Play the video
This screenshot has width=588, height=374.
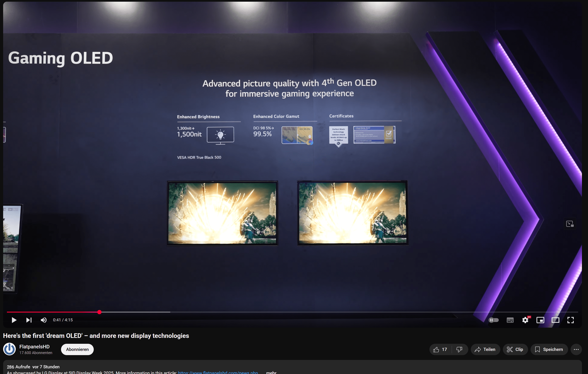pyautogui.click(x=14, y=320)
